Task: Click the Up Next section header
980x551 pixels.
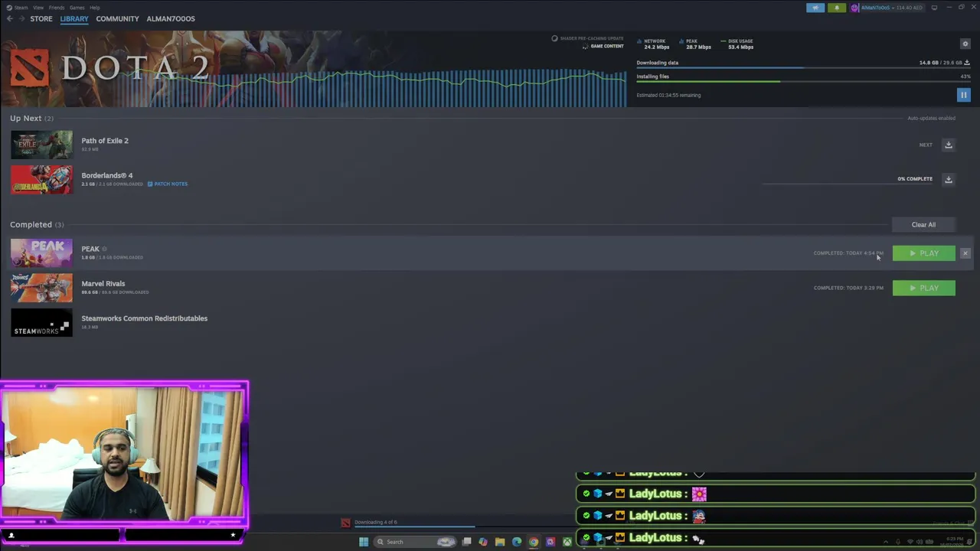Action: pyautogui.click(x=31, y=118)
